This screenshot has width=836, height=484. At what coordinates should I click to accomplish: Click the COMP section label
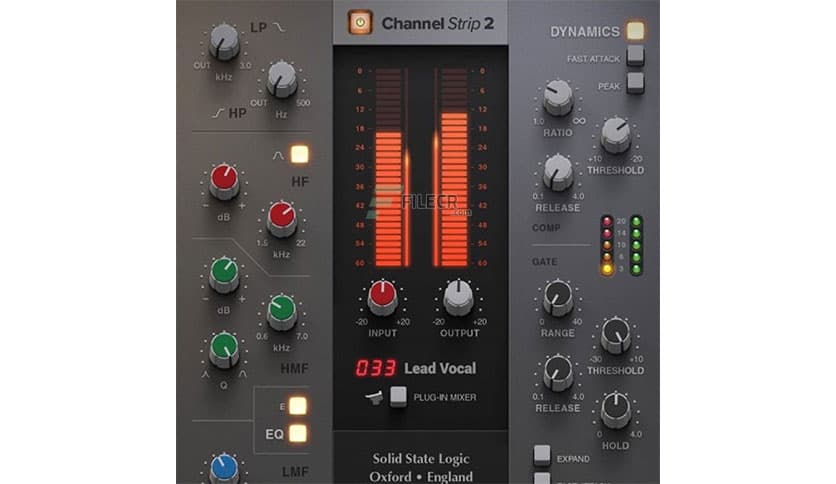click(546, 228)
